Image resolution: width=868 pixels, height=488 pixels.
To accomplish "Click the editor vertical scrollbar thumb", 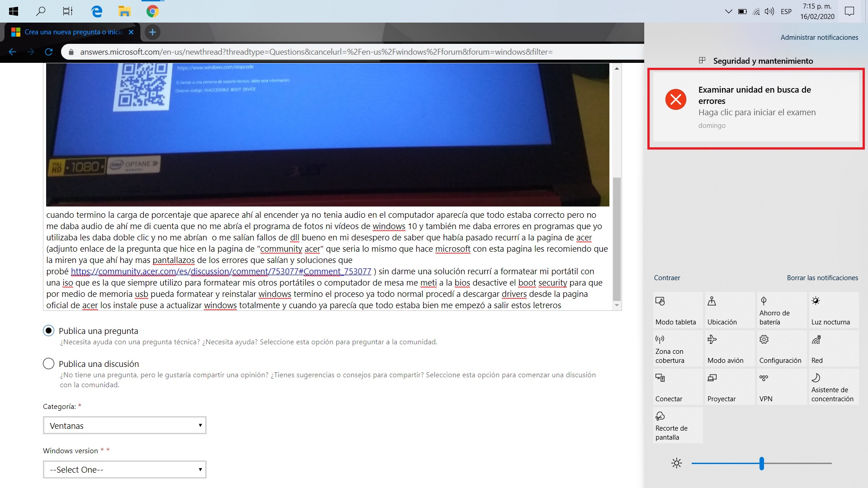I will coord(617,239).
